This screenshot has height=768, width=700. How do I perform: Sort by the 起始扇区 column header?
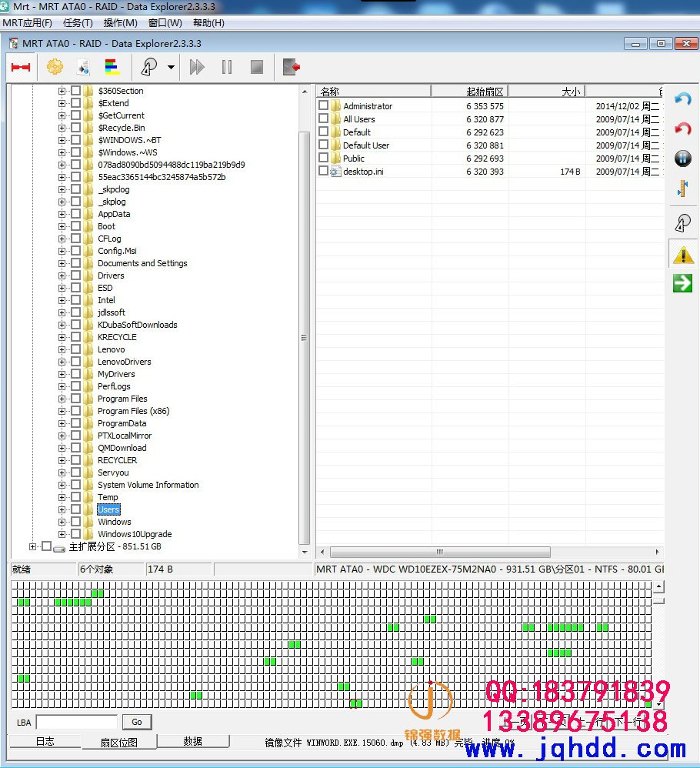[x=470, y=92]
